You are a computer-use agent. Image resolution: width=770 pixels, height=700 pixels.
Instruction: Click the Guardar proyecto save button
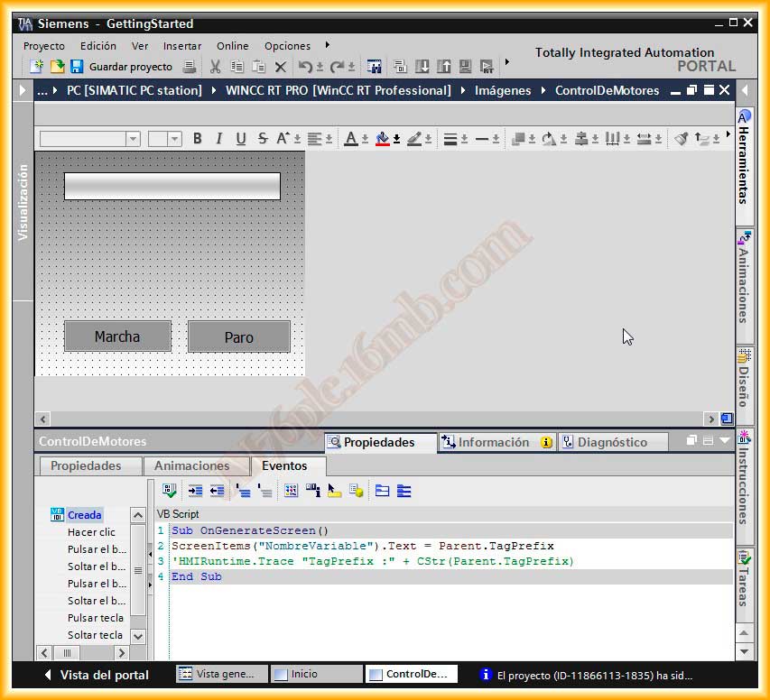click(121, 67)
